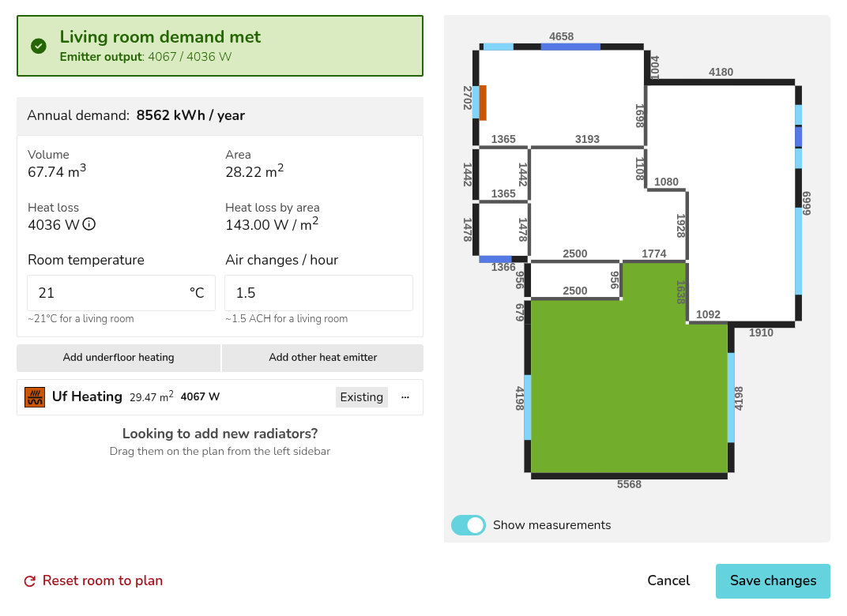The image size is (847, 616).
Task: Click the Reset room refresh icon
Action: (x=30, y=581)
